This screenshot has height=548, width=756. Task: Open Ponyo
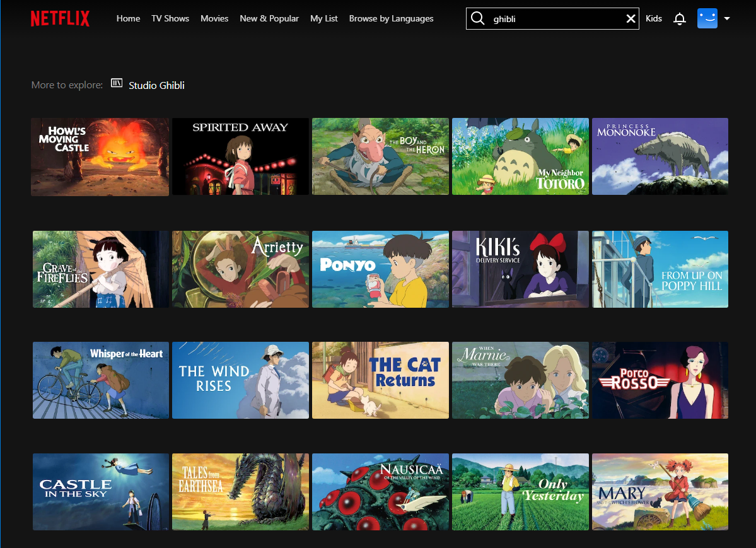pyautogui.click(x=380, y=269)
